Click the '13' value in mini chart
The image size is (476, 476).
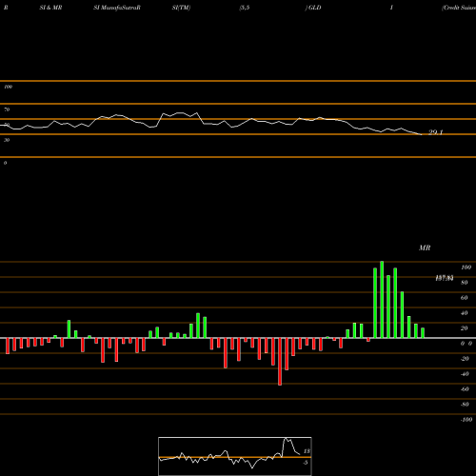307,451
